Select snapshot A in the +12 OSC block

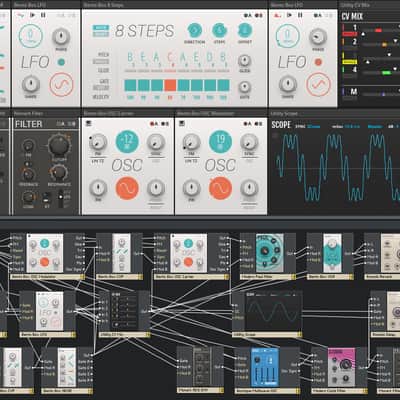pos(154,124)
